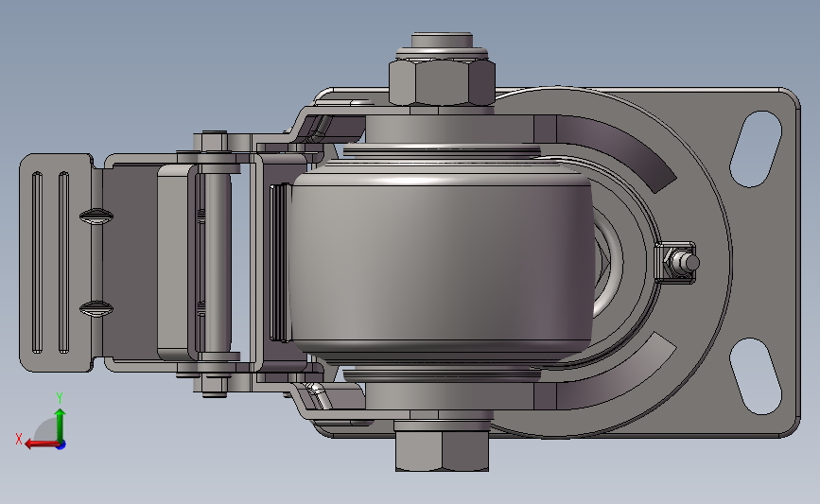Select the upper lens-shaped emboss on brake pedal
The width and height of the screenshot is (820, 504).
[x=96, y=216]
